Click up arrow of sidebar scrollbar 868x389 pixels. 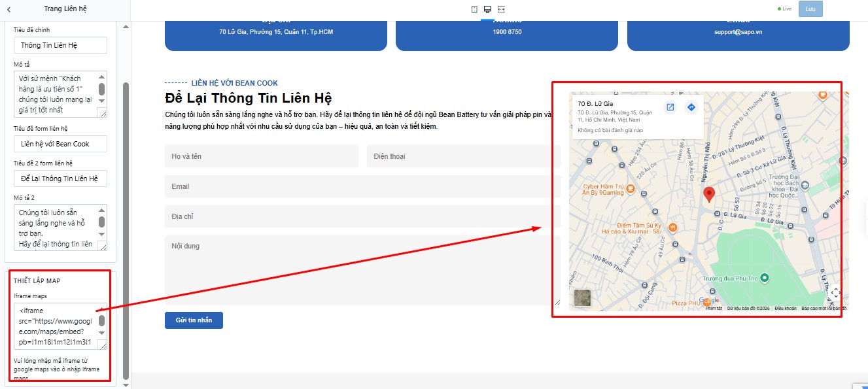coord(126,26)
